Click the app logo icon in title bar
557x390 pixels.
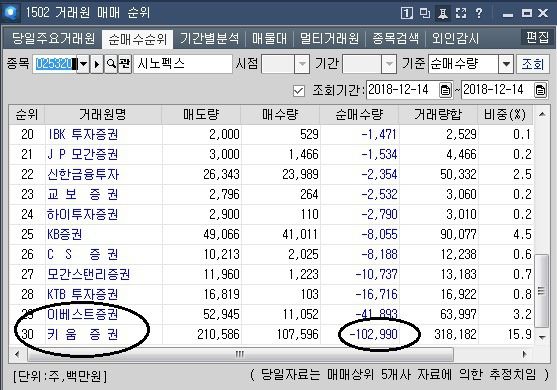[x=10, y=13]
